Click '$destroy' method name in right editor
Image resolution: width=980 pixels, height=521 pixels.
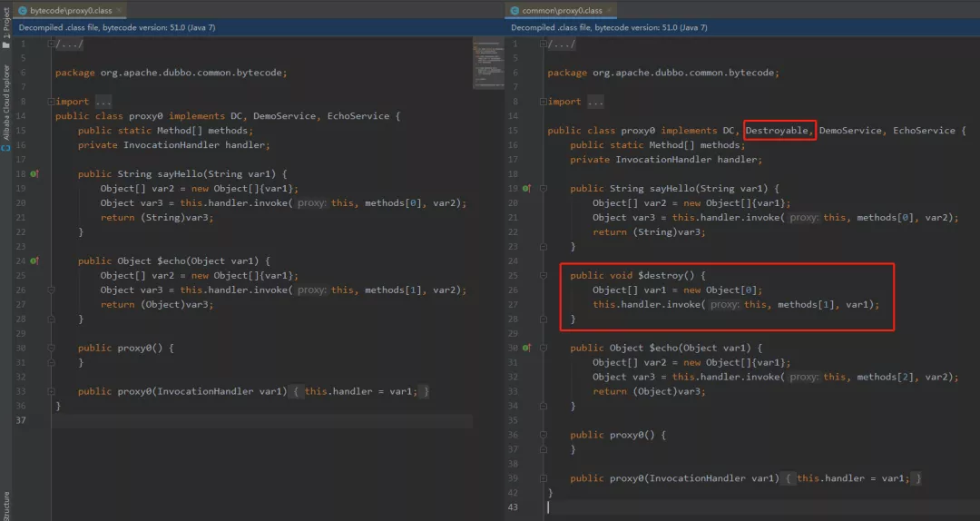[660, 275]
